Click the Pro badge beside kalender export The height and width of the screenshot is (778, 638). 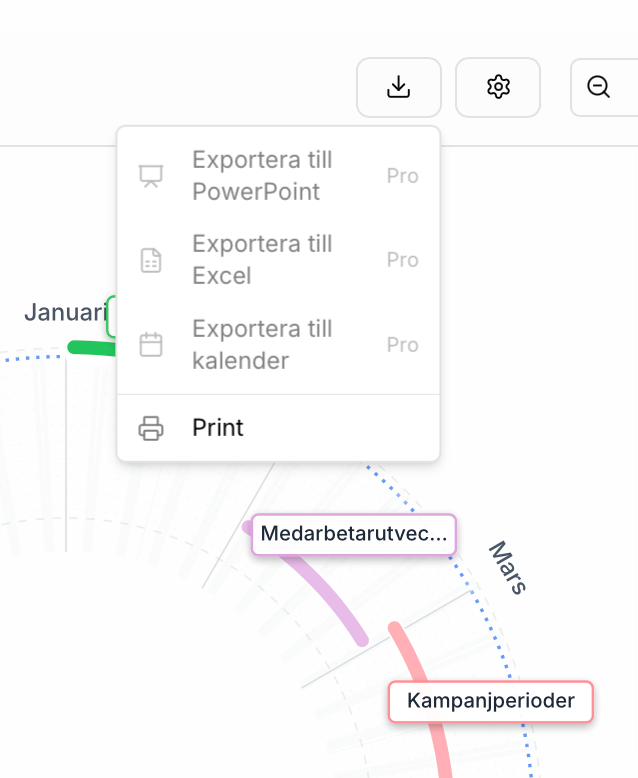pos(402,345)
